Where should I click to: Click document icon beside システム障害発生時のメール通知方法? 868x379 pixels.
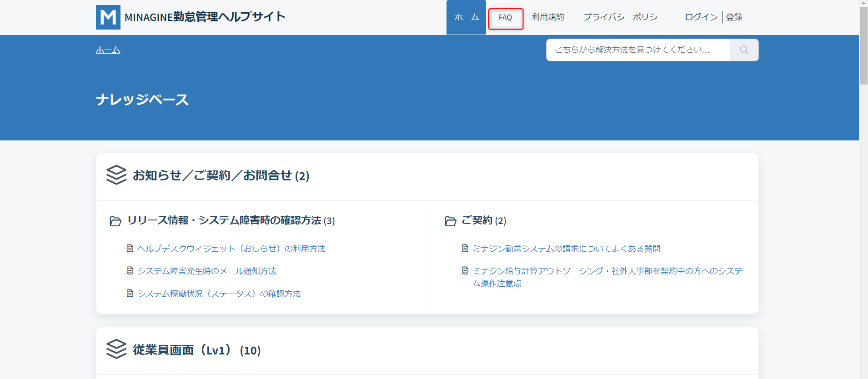coord(130,270)
